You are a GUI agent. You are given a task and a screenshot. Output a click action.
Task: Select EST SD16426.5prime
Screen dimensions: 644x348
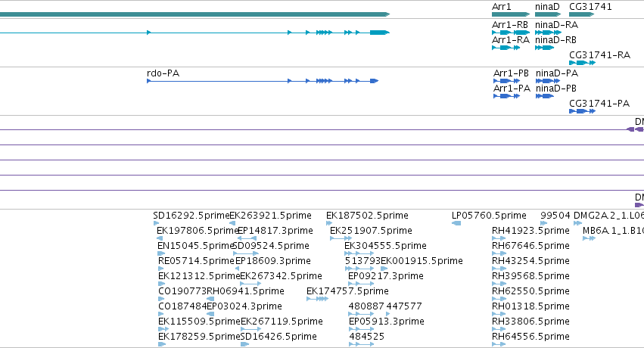[x=278, y=337]
